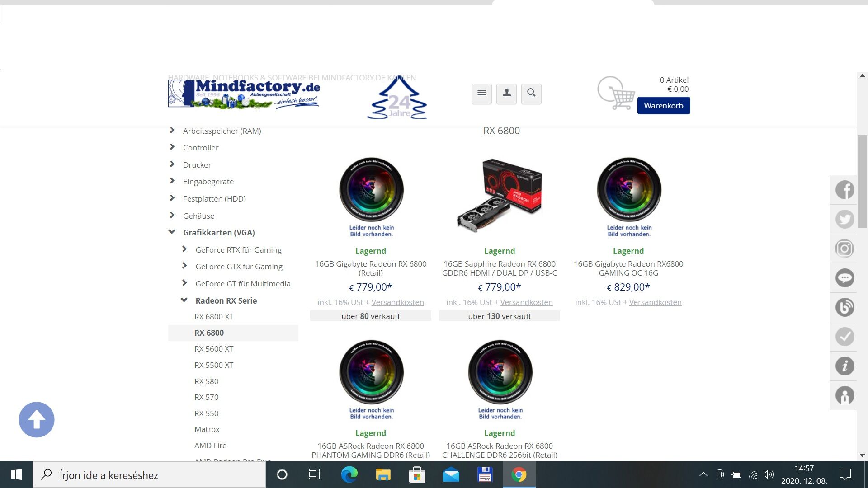Open the Instagram sidebar icon
This screenshot has height=488, width=868.
point(844,249)
